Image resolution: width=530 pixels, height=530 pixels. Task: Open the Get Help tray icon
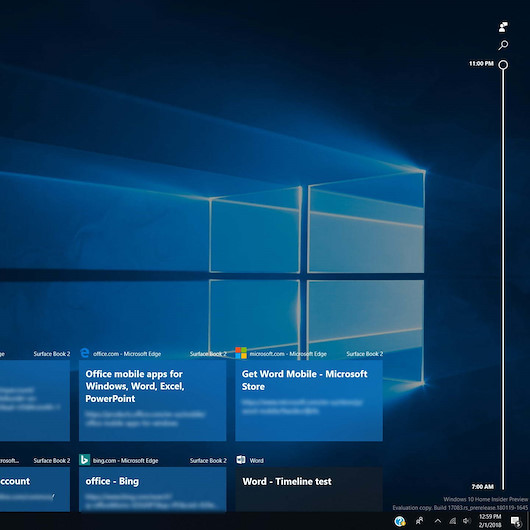coord(400,521)
